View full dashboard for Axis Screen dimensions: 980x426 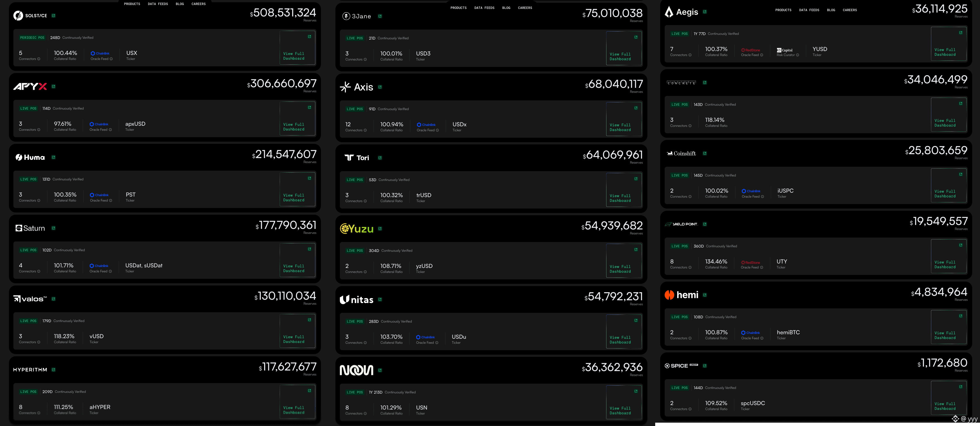click(x=623, y=119)
